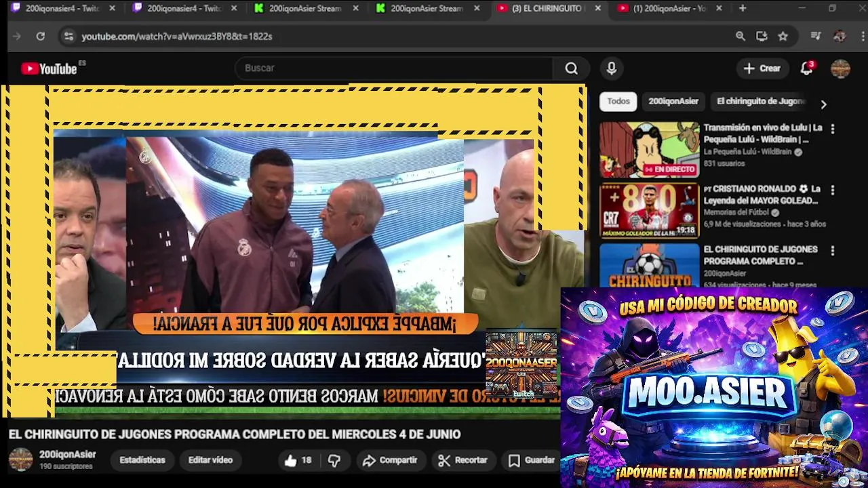The height and width of the screenshot is (488, 868).
Task: Open "EL CHIRINGUITO DE JUGONES PROGRAMA COMPLETO" suggestion title
Action: point(760,256)
